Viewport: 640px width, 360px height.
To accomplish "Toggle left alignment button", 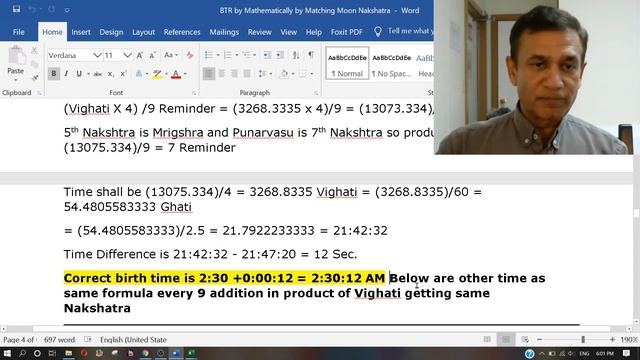I will (x=209, y=74).
